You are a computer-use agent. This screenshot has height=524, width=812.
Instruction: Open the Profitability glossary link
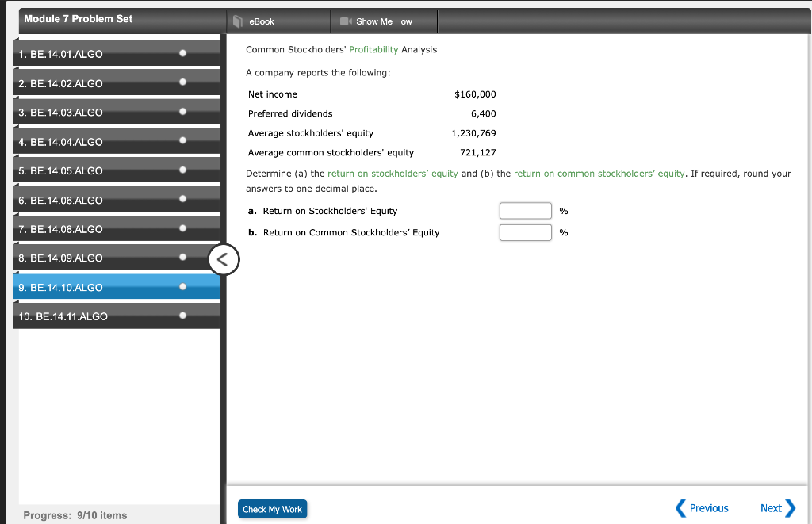click(373, 49)
